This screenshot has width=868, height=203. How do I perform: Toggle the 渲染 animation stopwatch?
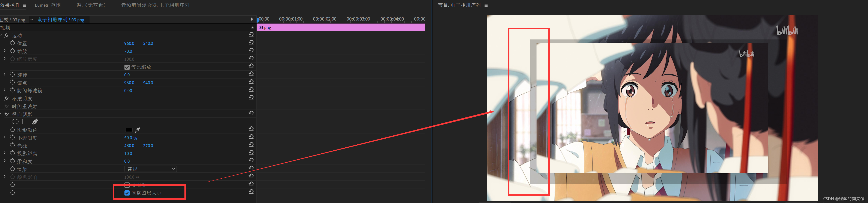12,169
